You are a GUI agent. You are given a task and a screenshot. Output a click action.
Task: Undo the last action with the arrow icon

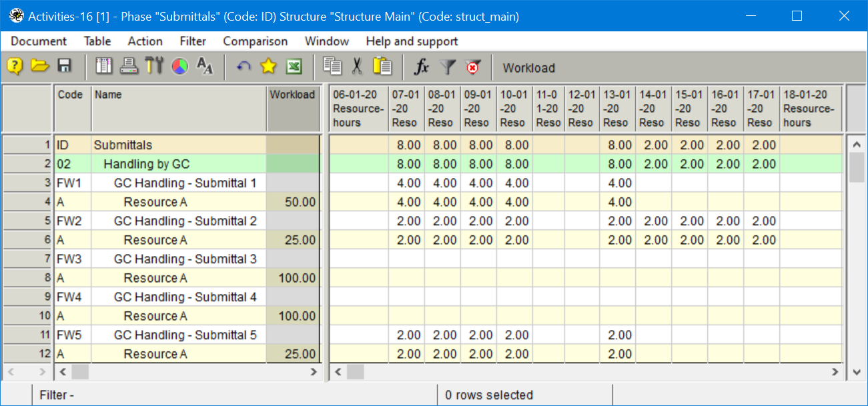click(x=244, y=66)
